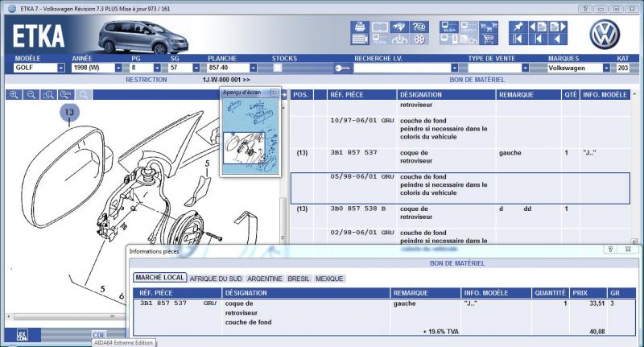Go to previous page icon with left arrow
Screen dimensions: 644x347
[538, 27]
